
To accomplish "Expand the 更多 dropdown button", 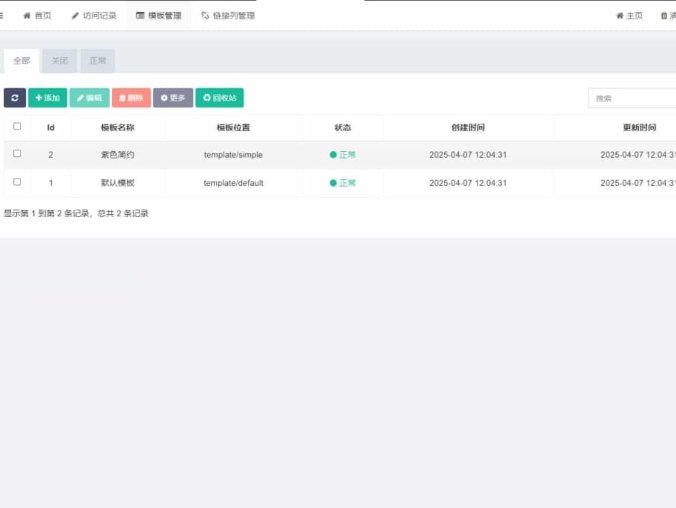I will [x=173, y=98].
